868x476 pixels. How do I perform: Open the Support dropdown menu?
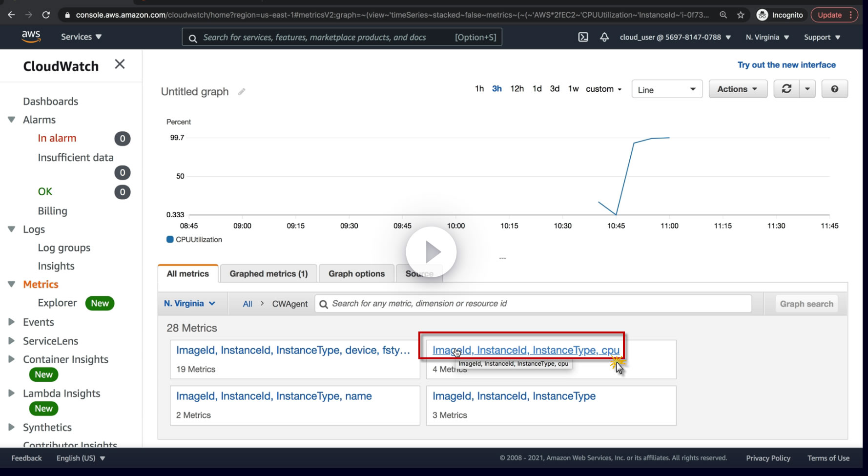822,37
